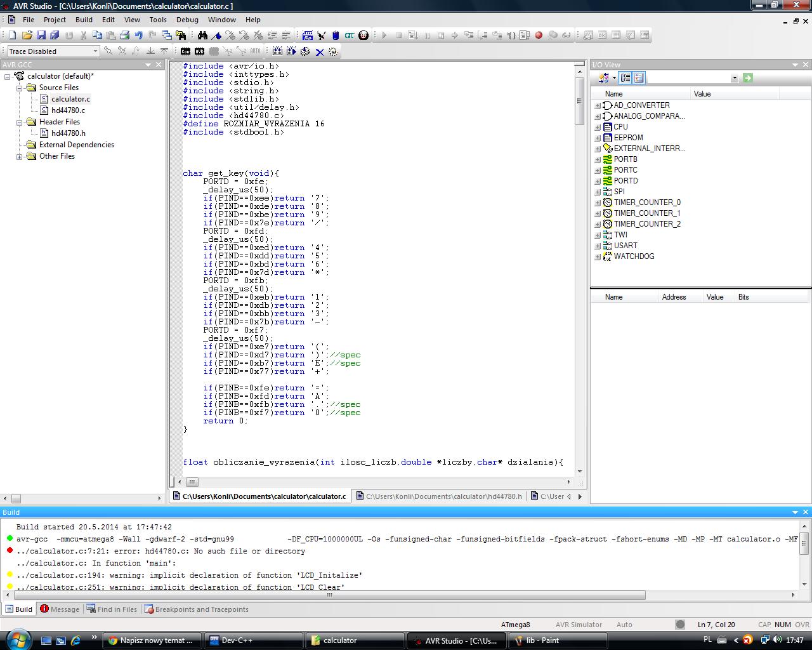Click the Print toolbar icon
812x650 pixels.
(x=125, y=36)
